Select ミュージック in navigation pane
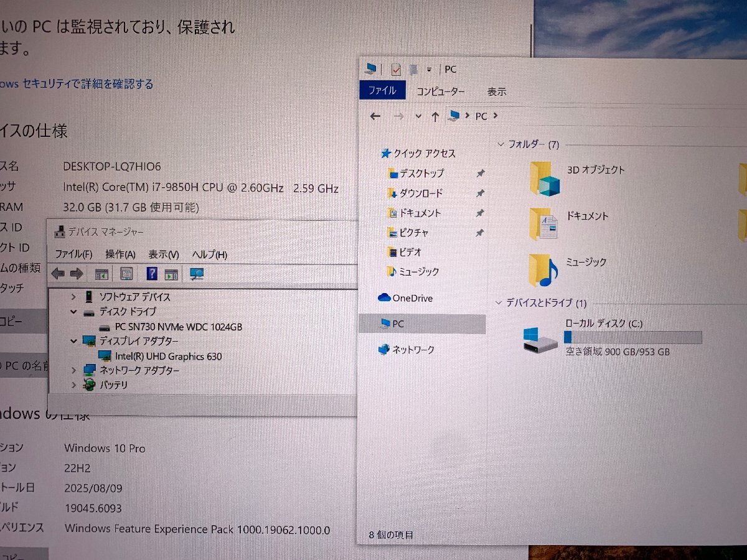Viewport: 747px width, 560px height. pyautogui.click(x=413, y=272)
